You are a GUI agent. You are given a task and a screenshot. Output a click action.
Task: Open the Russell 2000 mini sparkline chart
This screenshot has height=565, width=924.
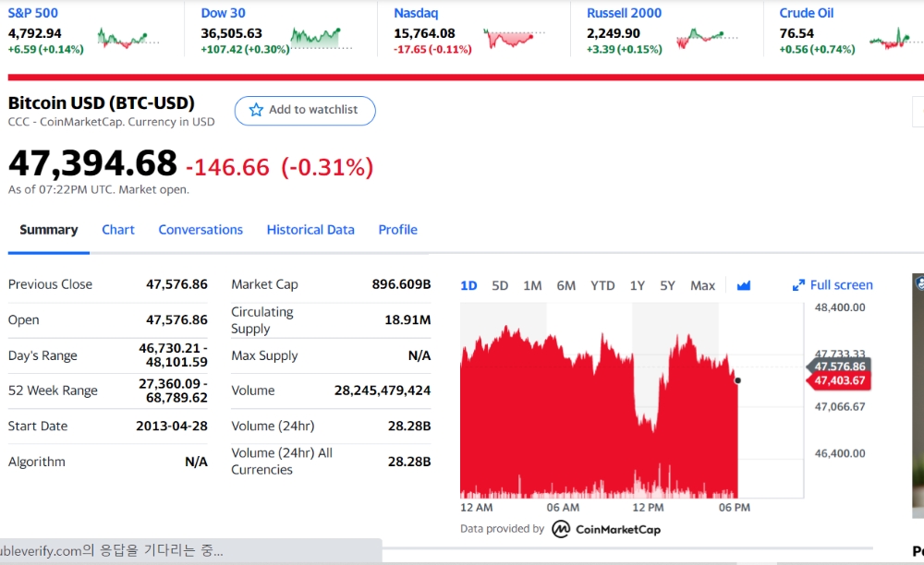(x=707, y=39)
